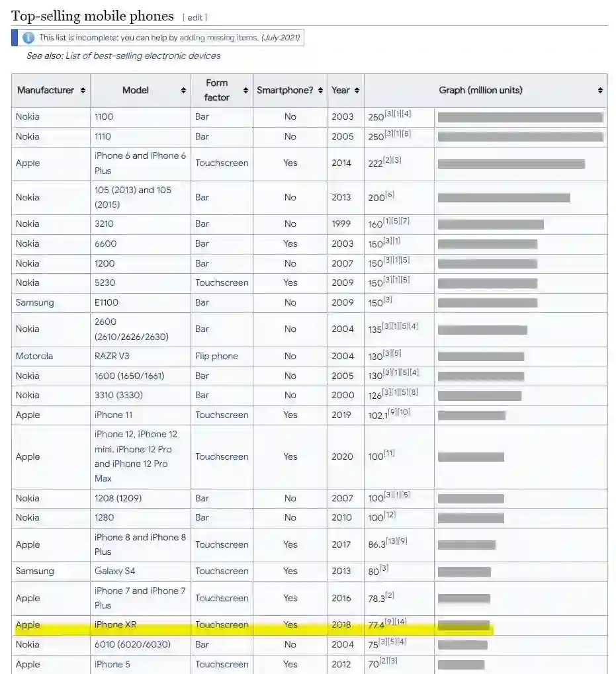Open 'iPhone 7 and iPhone 7 Plus' link
Image resolution: width=616 pixels, height=674 pixels.
pos(140,598)
